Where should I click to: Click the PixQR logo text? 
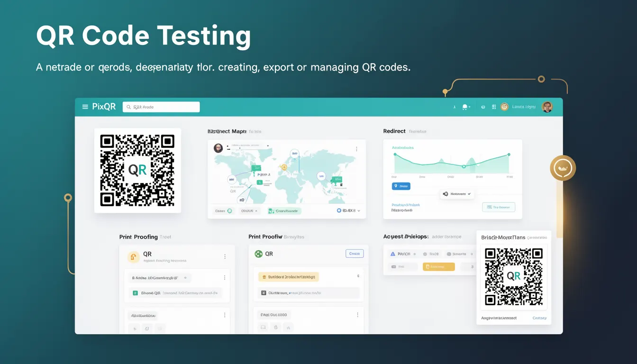[104, 107]
